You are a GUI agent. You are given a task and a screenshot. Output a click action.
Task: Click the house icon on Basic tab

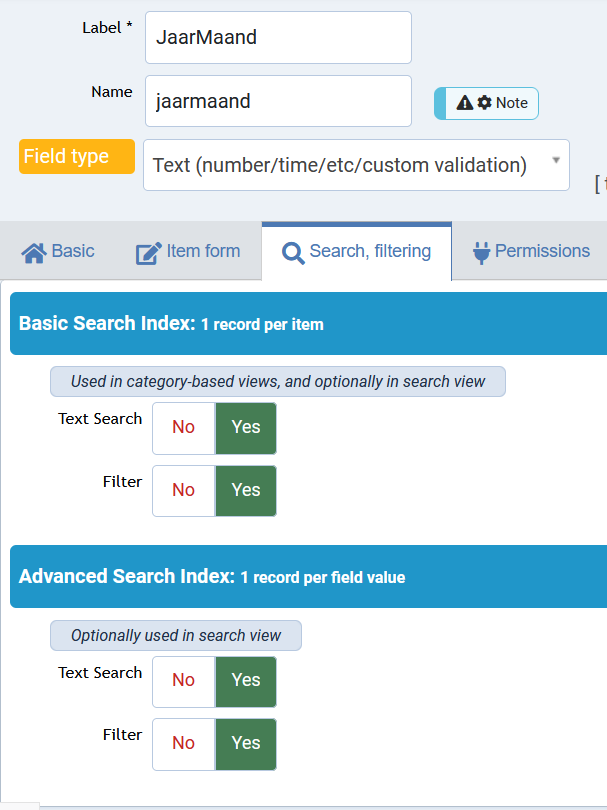(x=34, y=253)
